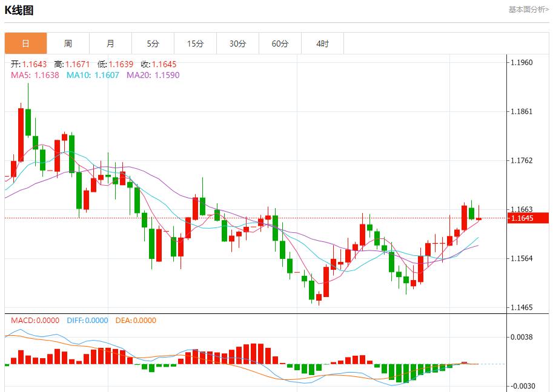Select the 周 weekly timeframe tab
Image resolution: width=553 pixels, height=392 pixels.
(x=68, y=44)
